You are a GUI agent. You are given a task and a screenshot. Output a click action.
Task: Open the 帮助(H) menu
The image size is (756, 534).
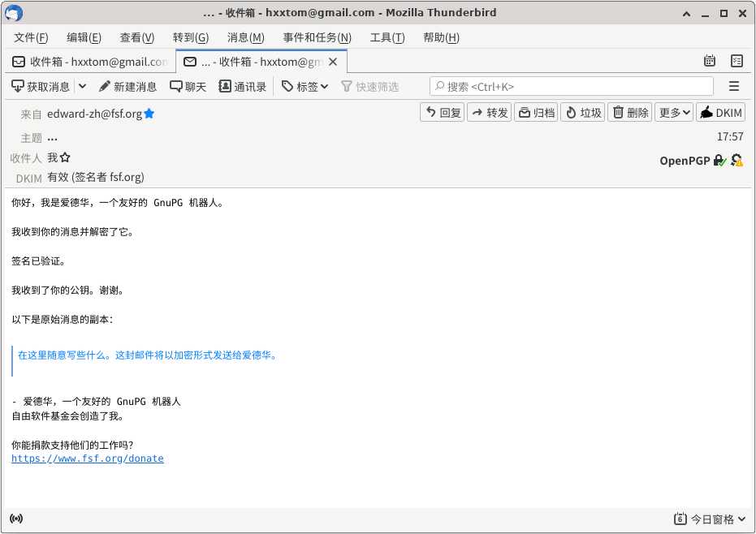click(441, 37)
